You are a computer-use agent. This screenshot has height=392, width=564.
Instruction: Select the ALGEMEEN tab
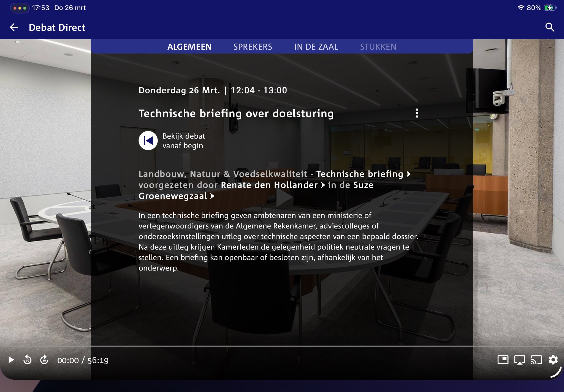pos(189,47)
